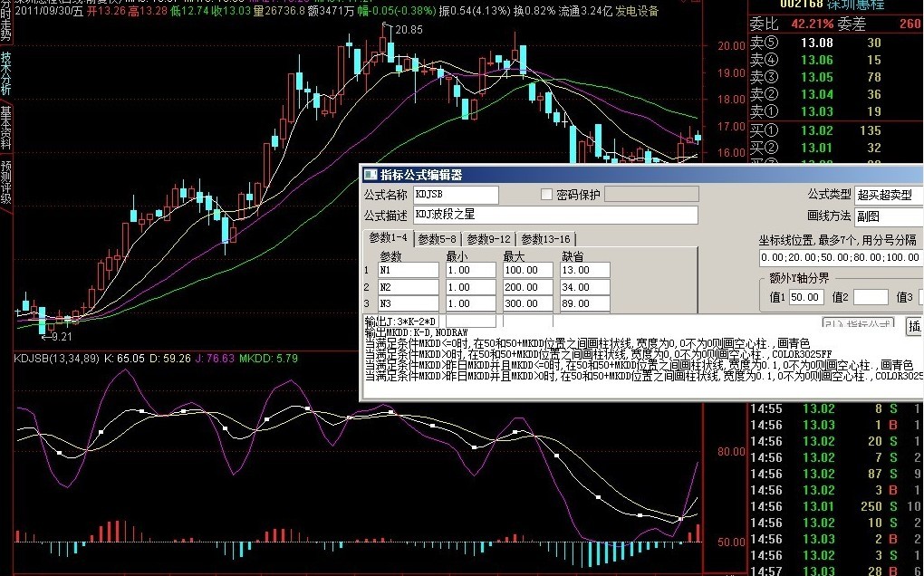Switch to the 参数5-8 tab
Screen dimensions: 924x576
438,239
